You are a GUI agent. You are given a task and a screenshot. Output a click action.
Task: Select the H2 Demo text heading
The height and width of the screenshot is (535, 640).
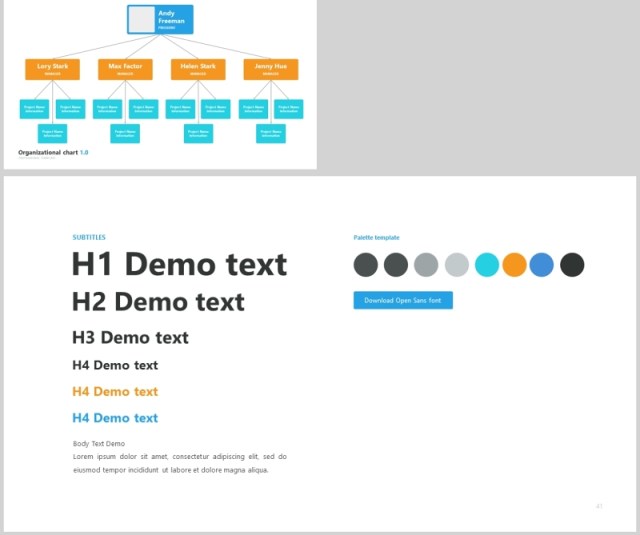(x=158, y=302)
